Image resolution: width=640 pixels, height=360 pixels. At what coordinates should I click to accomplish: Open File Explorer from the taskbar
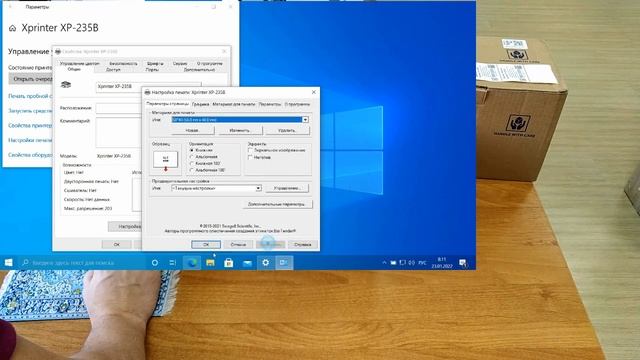tap(210, 263)
